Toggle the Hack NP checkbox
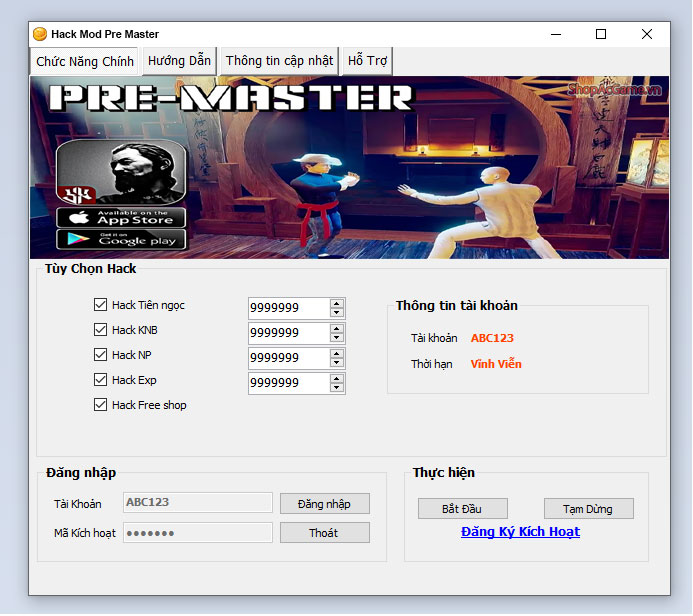The width and height of the screenshot is (693, 616). [100, 355]
